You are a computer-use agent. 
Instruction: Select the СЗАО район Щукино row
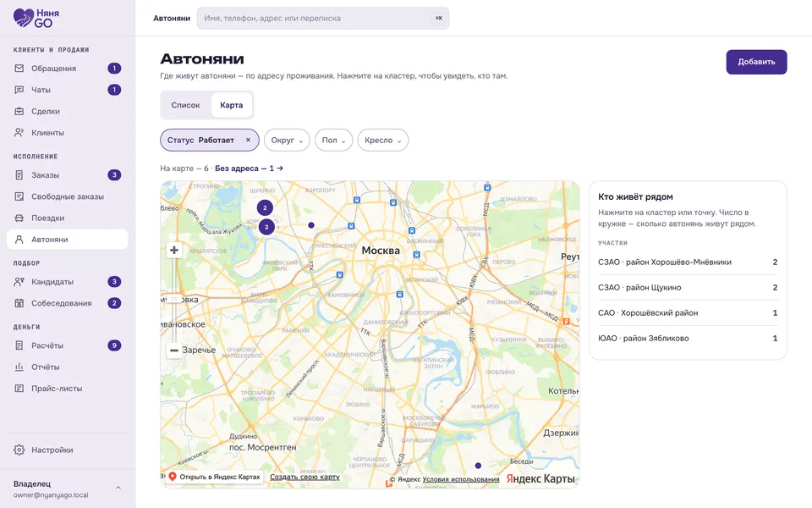(x=688, y=288)
